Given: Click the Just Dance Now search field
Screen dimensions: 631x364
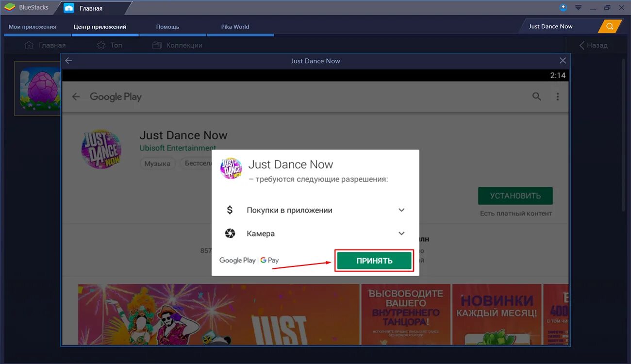Looking at the screenshot, I should coord(561,27).
